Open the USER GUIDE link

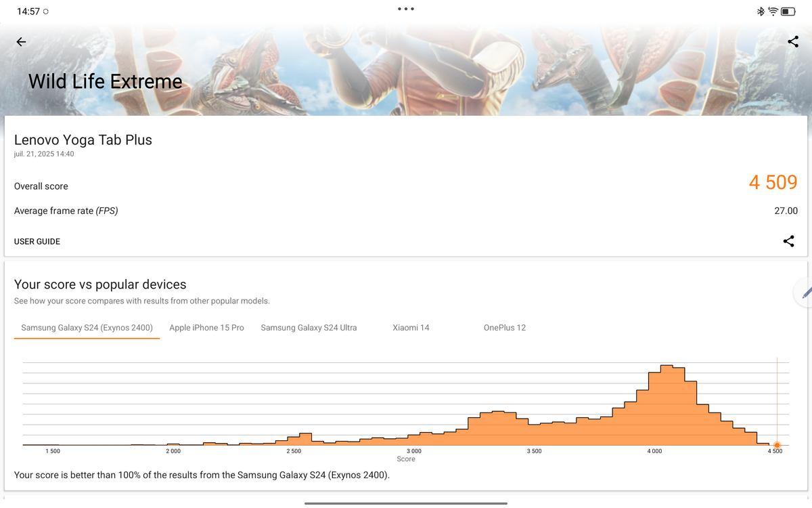click(x=37, y=242)
